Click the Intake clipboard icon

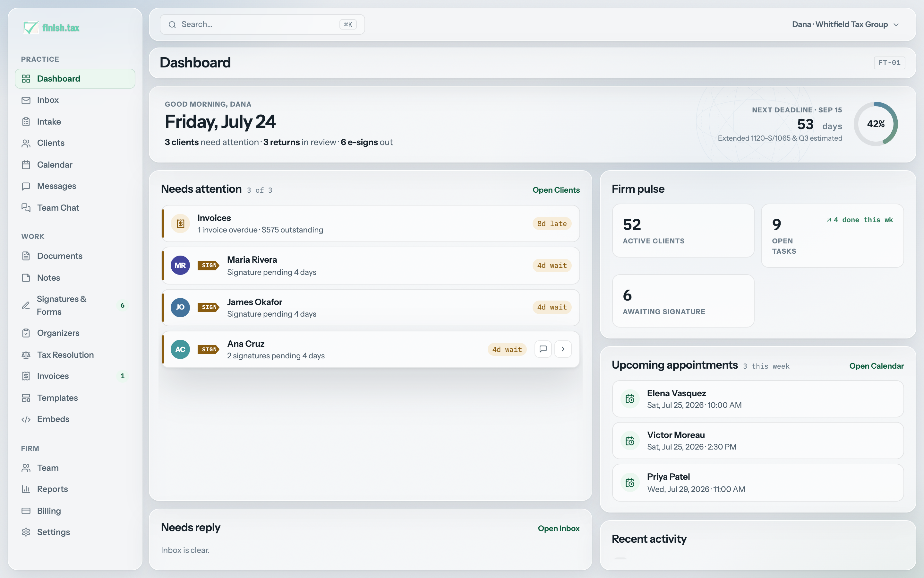point(26,122)
